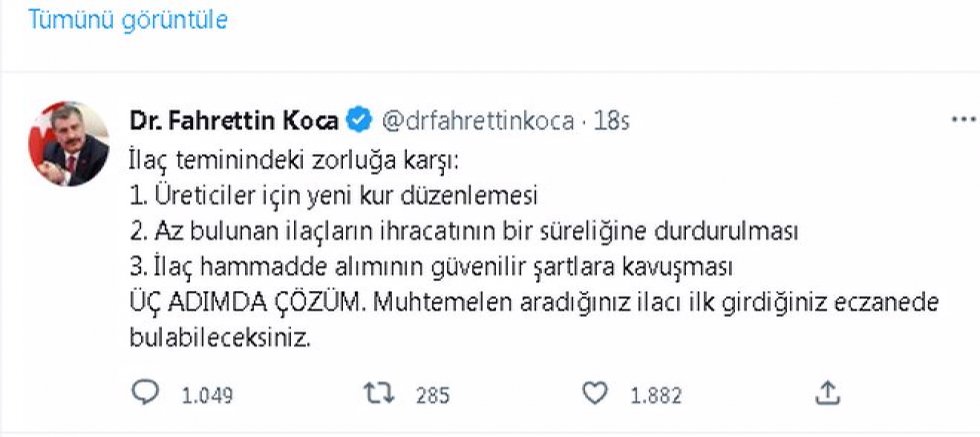Click the like count 1.882
The image size is (980, 437).
(x=655, y=395)
